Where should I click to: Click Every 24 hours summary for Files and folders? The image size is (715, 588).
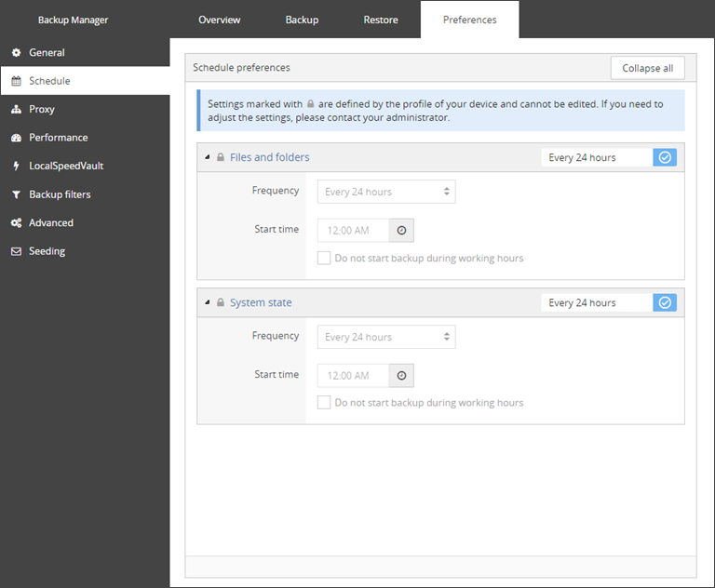point(597,157)
